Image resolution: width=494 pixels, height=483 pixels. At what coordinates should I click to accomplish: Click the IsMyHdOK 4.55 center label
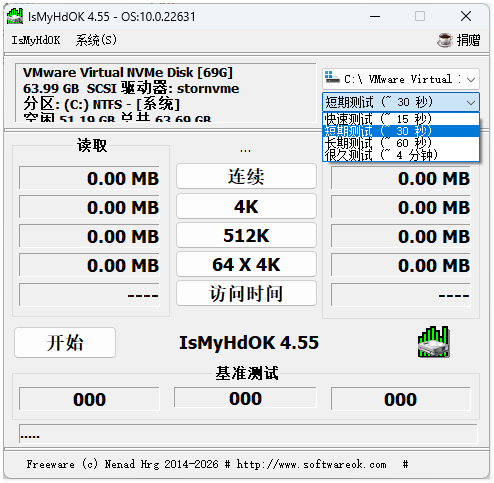click(x=249, y=343)
